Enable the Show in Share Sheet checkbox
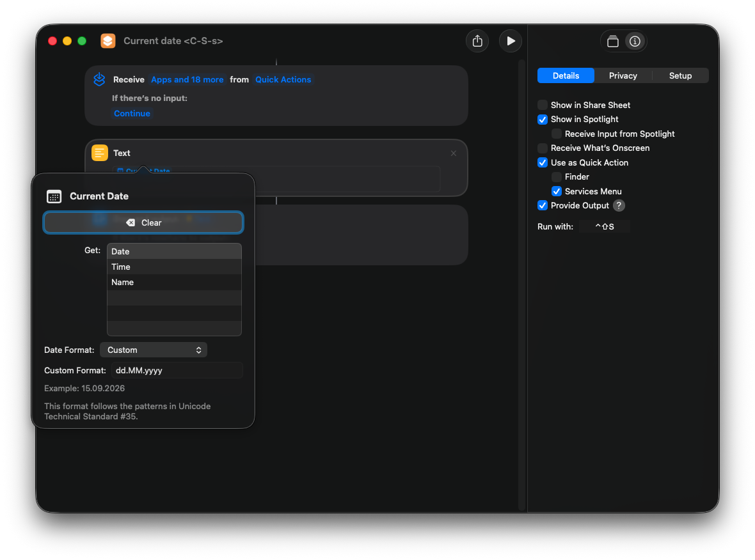 [x=543, y=105]
